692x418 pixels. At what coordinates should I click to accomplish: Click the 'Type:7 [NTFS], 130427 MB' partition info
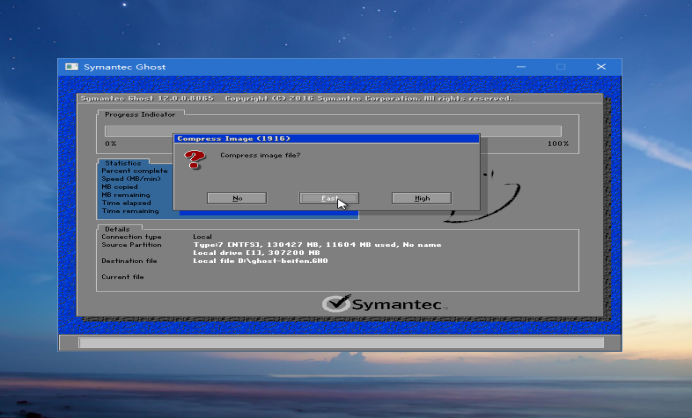point(317,245)
